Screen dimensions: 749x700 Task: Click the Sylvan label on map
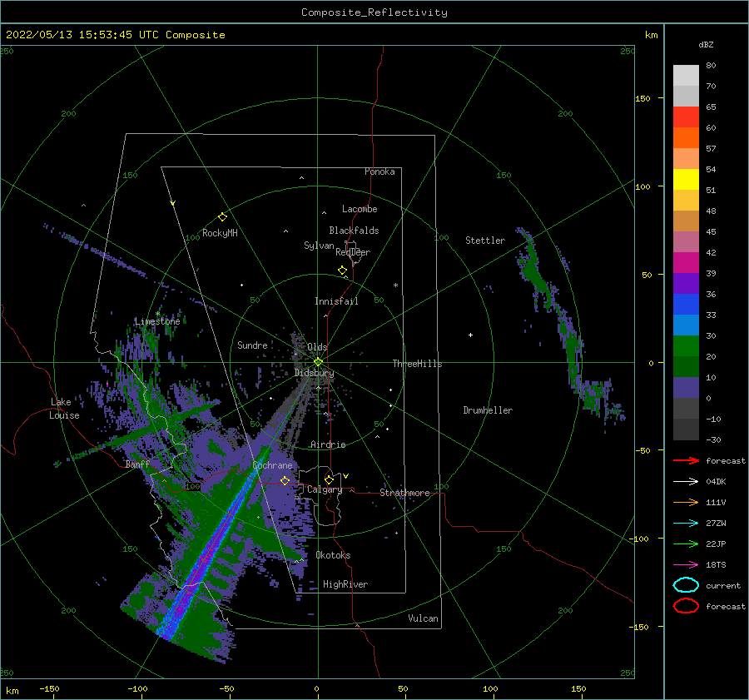pyautogui.click(x=319, y=246)
